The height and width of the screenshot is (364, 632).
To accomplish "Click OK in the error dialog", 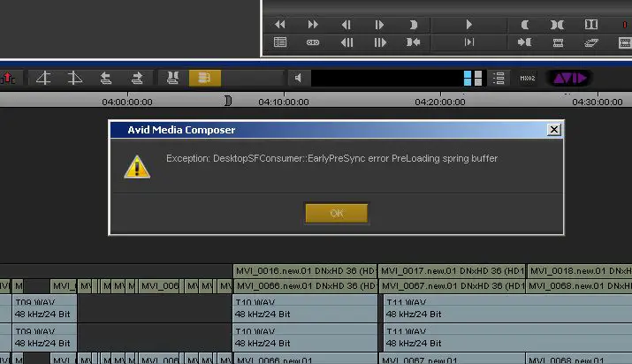I will coord(337,213).
